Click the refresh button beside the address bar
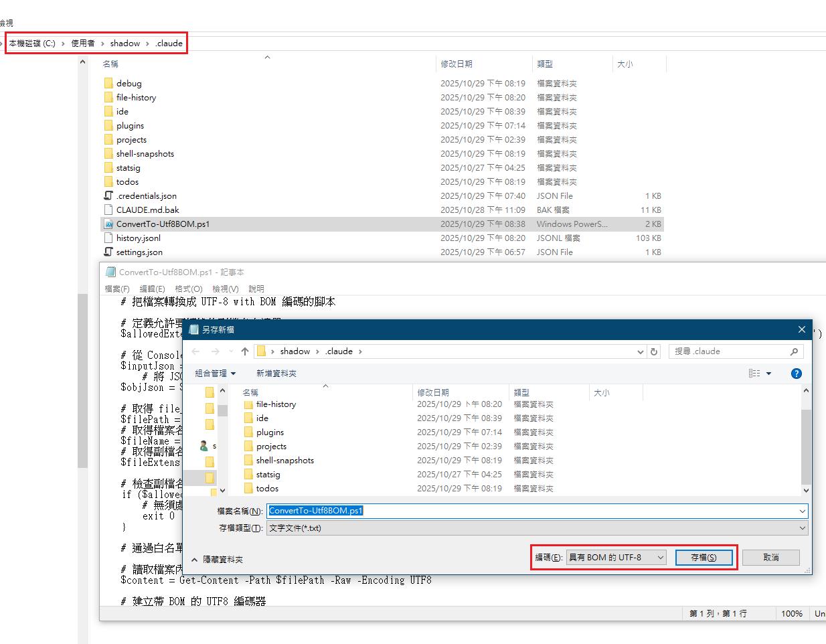This screenshot has width=826, height=644. click(654, 351)
